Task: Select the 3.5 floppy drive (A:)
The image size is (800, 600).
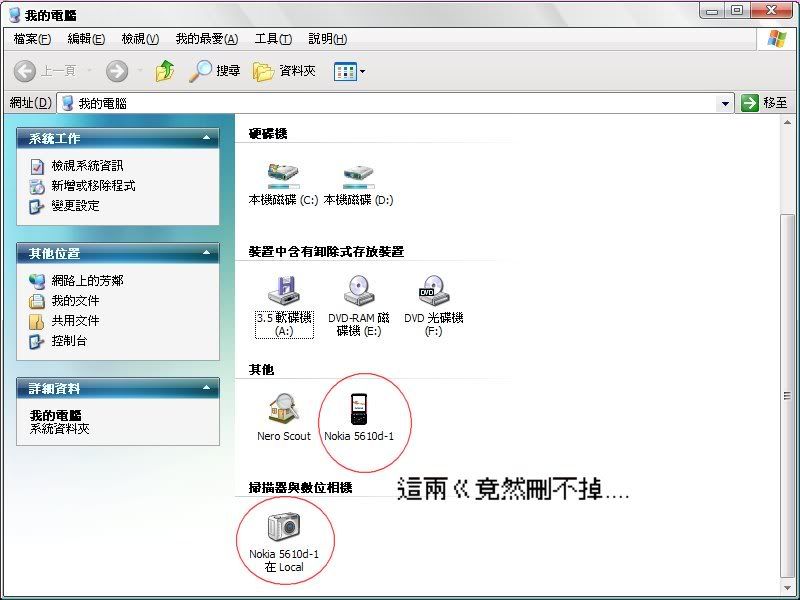Action: click(284, 292)
